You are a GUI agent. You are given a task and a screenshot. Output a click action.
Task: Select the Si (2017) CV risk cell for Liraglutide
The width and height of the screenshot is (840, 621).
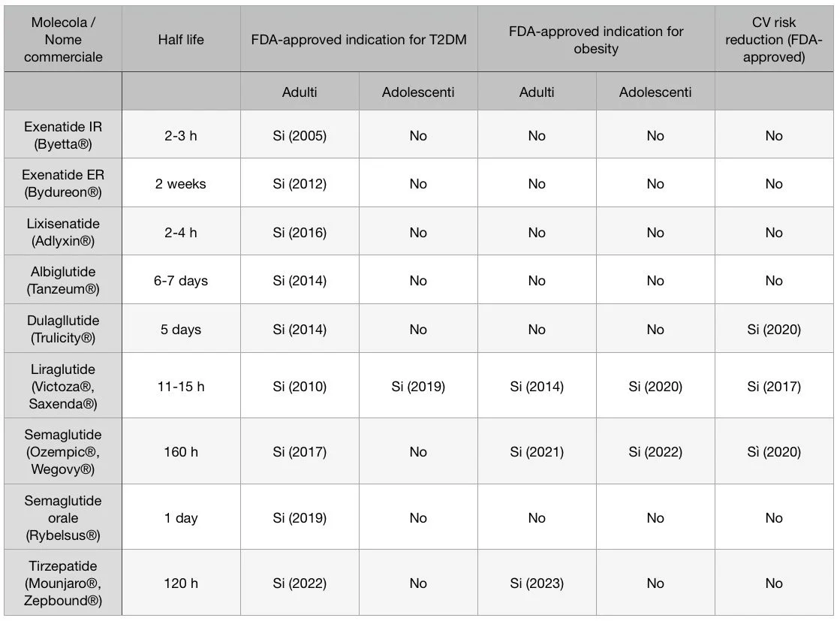(774, 386)
